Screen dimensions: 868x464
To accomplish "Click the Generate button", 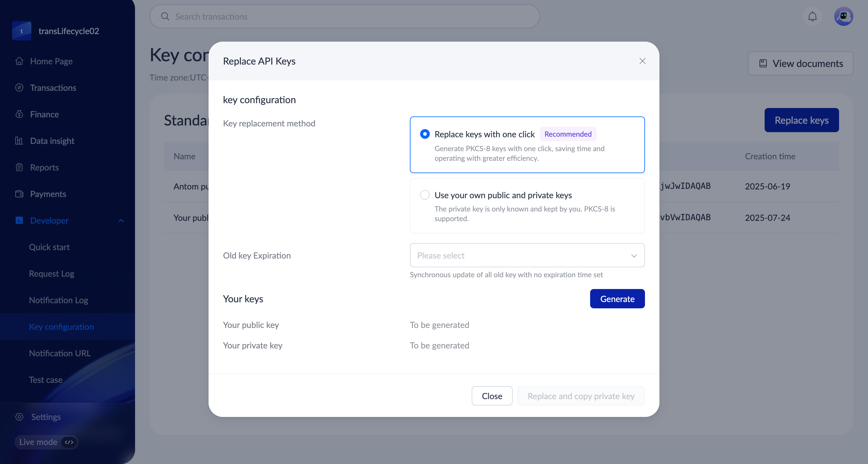I will (x=617, y=299).
